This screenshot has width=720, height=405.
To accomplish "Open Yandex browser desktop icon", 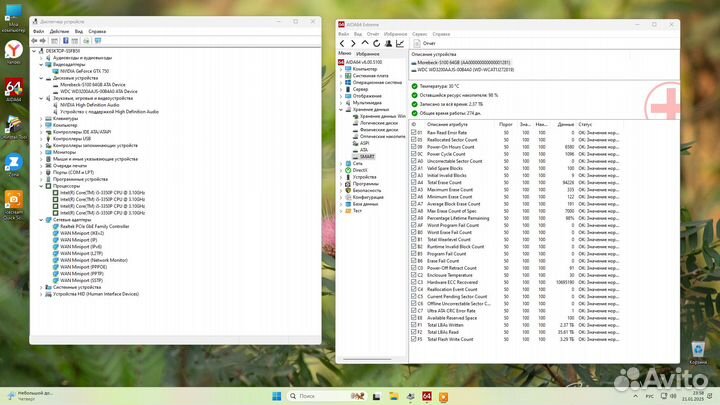I will [14, 52].
